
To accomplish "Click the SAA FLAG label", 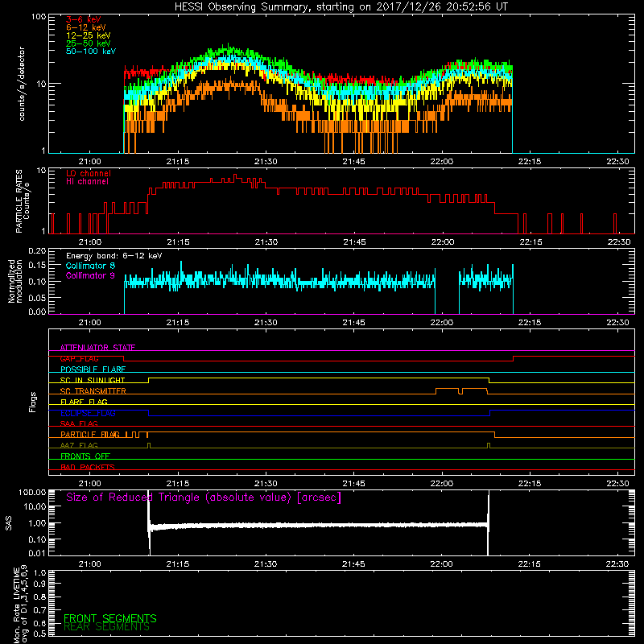I will pos(79,424).
